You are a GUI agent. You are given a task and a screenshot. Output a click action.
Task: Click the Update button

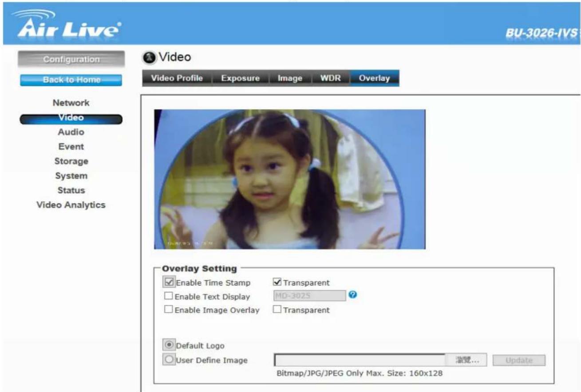(519, 360)
